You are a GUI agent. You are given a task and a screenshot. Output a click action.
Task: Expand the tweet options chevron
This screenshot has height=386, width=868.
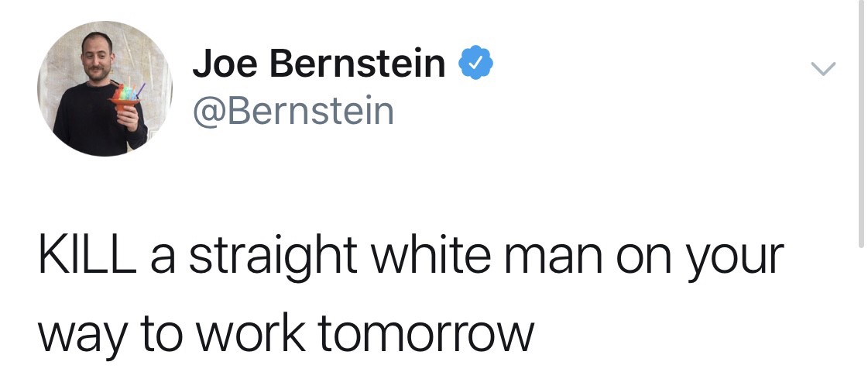coord(824,70)
